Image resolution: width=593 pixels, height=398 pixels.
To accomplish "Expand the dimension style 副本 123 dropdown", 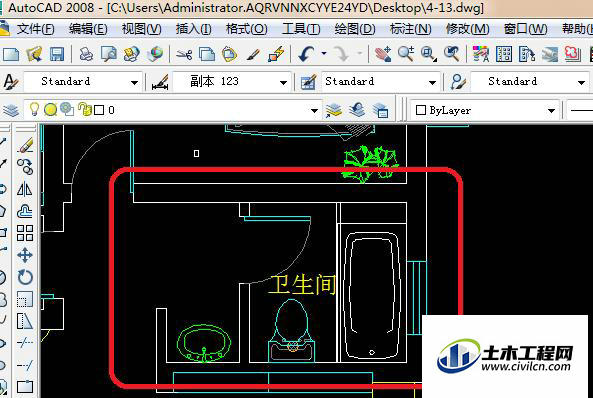I will [x=283, y=82].
